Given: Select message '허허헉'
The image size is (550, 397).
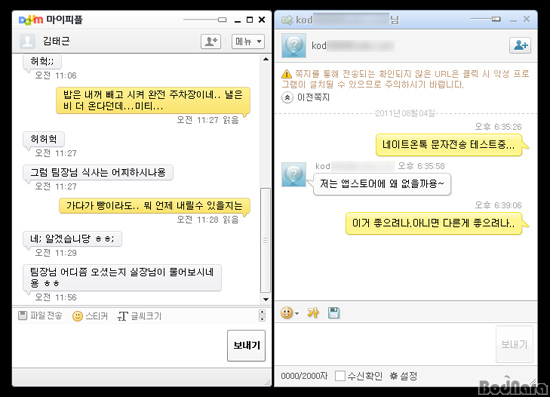Looking at the screenshot, I should (43, 139).
